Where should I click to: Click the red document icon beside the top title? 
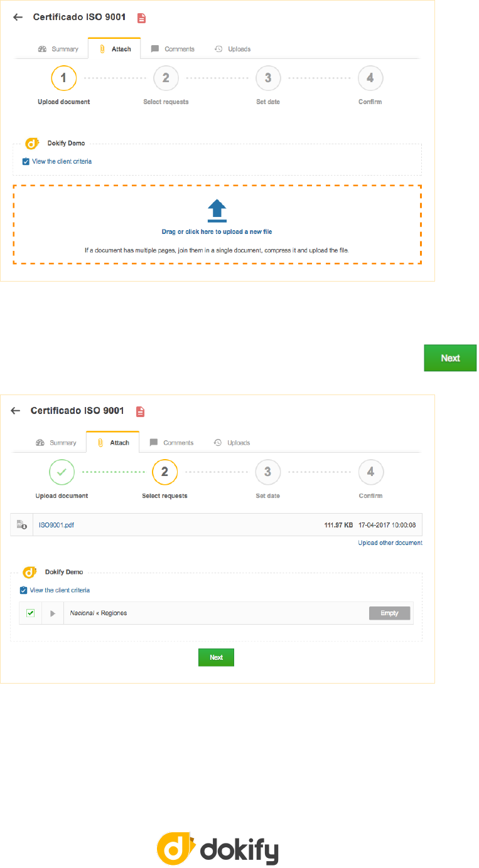[142, 18]
